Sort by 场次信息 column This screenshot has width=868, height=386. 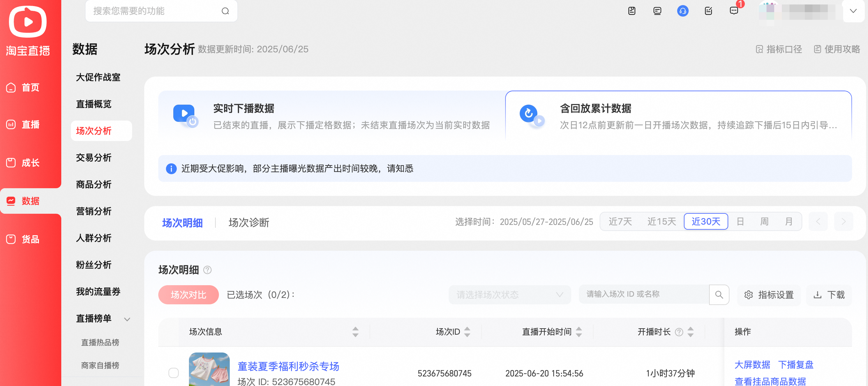pos(355,332)
